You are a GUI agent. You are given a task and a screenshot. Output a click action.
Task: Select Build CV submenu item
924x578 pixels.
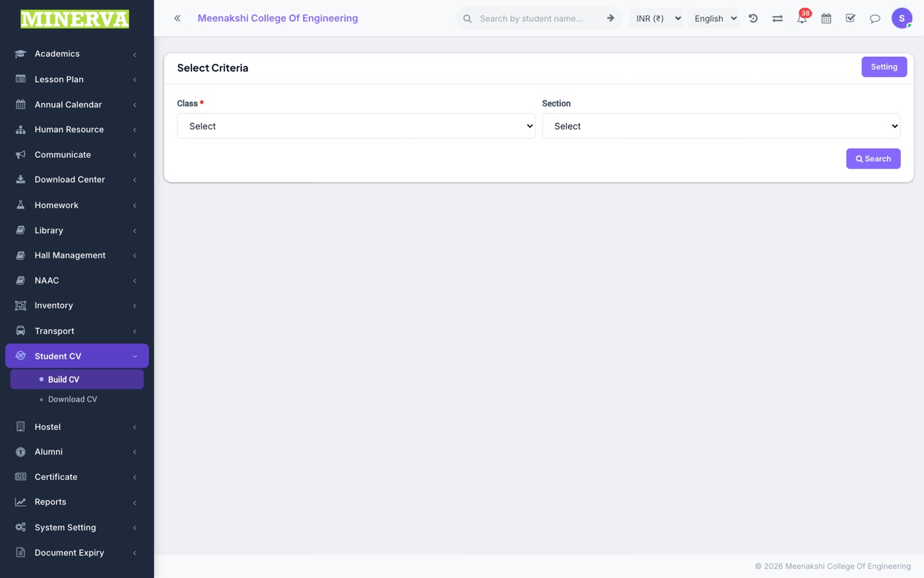pos(77,379)
